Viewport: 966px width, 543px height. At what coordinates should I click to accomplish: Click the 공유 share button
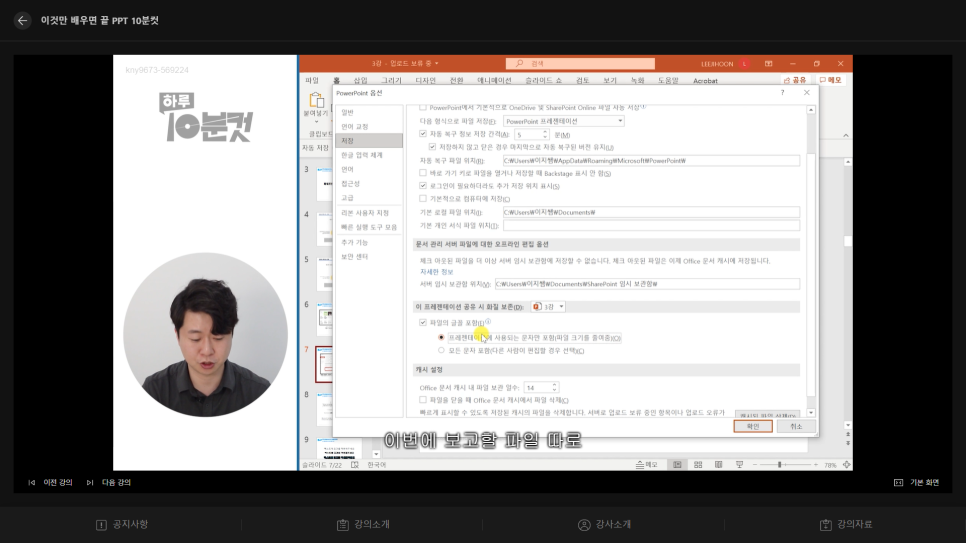point(795,80)
